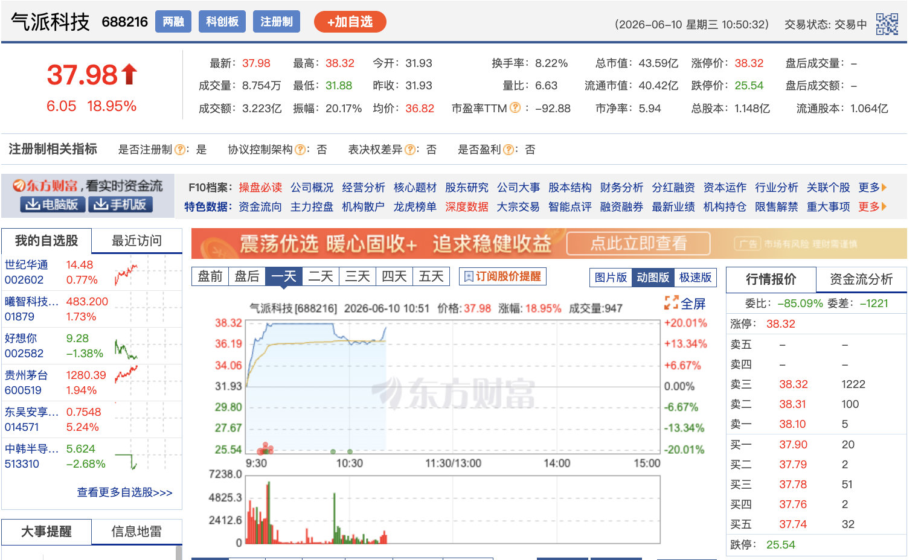Switch to 最近访问 tab
The height and width of the screenshot is (560, 924).
[137, 241]
